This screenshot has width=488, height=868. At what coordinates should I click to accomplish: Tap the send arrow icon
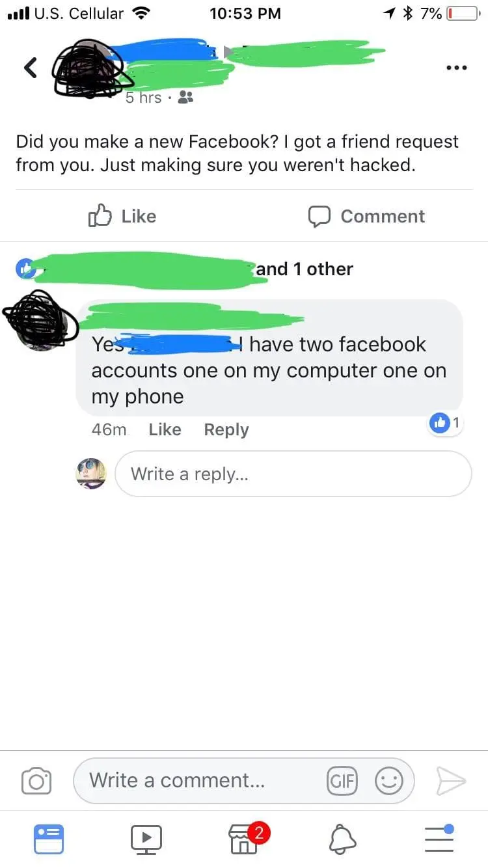tap(450, 780)
